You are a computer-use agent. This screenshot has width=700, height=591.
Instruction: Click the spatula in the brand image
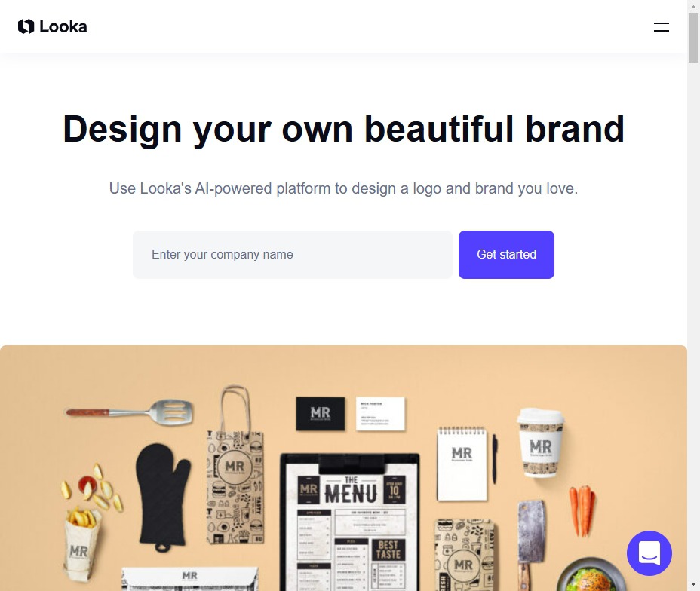click(x=130, y=412)
